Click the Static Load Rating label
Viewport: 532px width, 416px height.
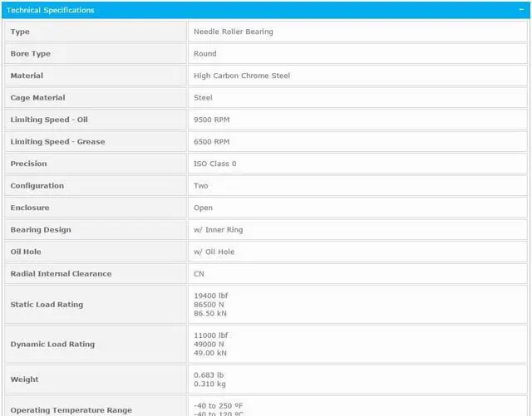[47, 305]
